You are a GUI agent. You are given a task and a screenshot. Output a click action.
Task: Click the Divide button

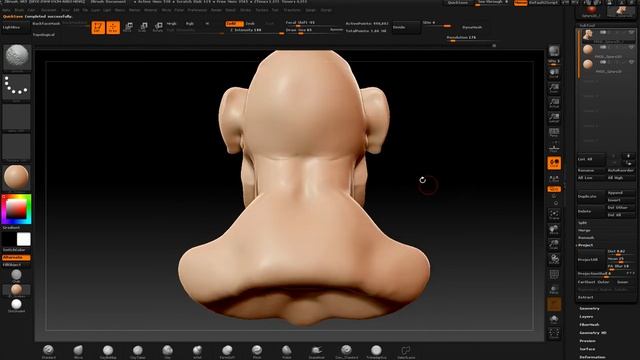[406, 27]
